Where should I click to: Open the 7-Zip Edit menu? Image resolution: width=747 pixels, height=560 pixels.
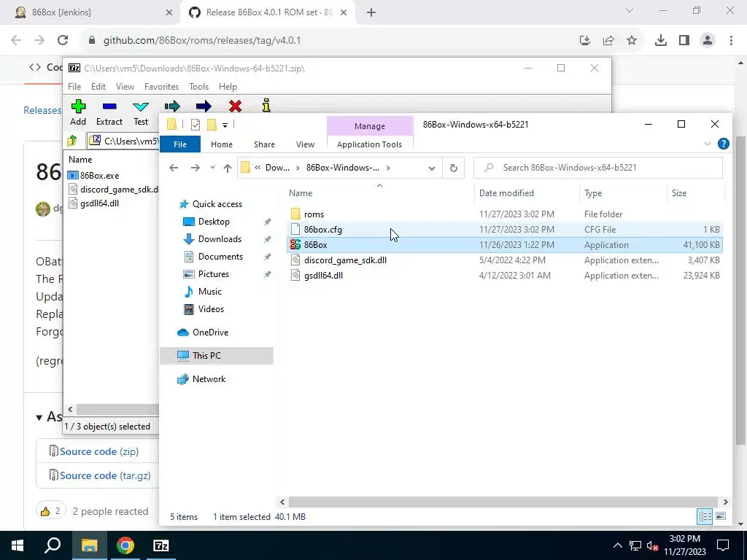click(x=98, y=87)
